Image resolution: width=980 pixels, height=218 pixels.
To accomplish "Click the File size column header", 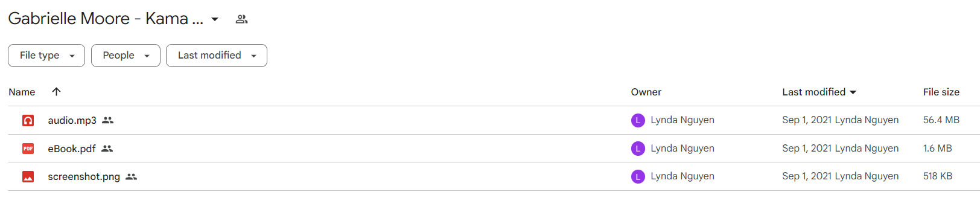I will 941,92.
